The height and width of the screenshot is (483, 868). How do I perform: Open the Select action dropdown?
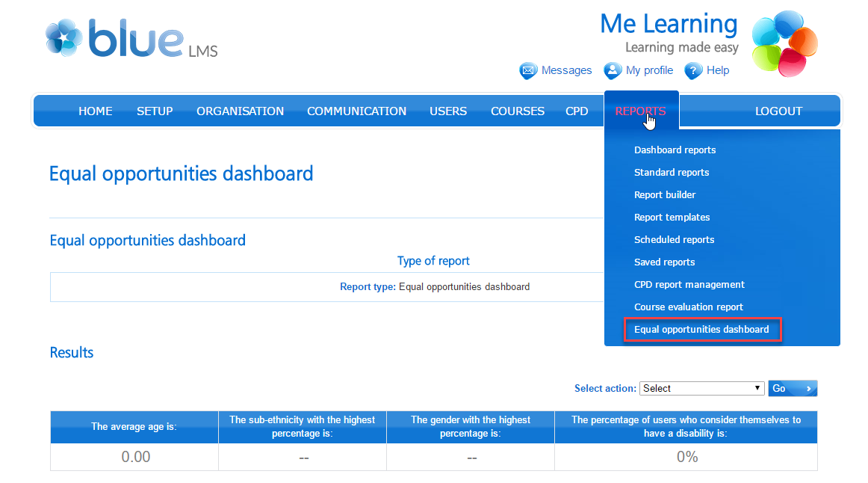702,388
